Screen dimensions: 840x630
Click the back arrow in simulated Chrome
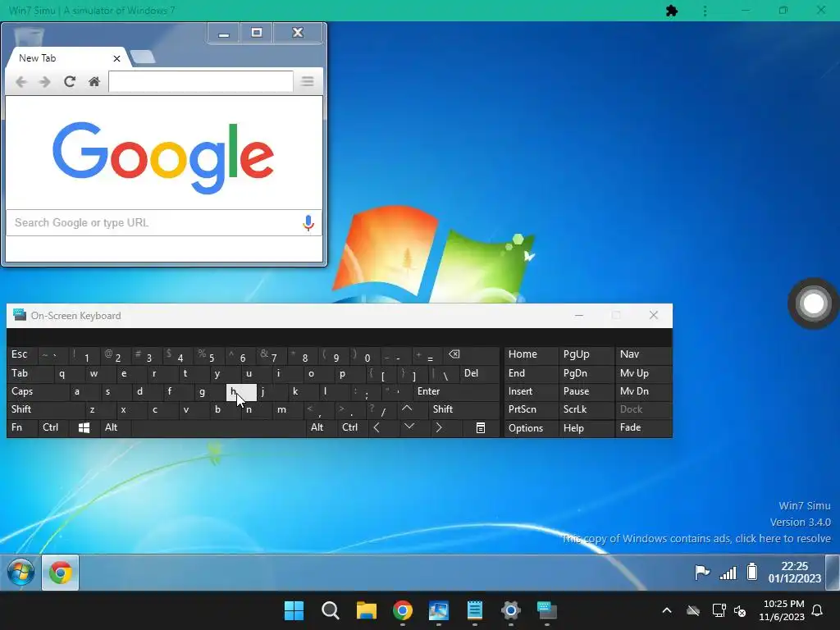(21, 82)
